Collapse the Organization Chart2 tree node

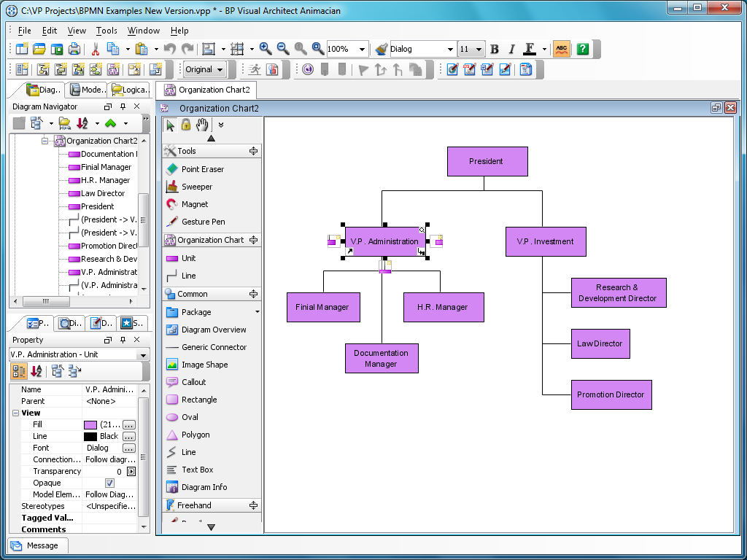(x=45, y=141)
